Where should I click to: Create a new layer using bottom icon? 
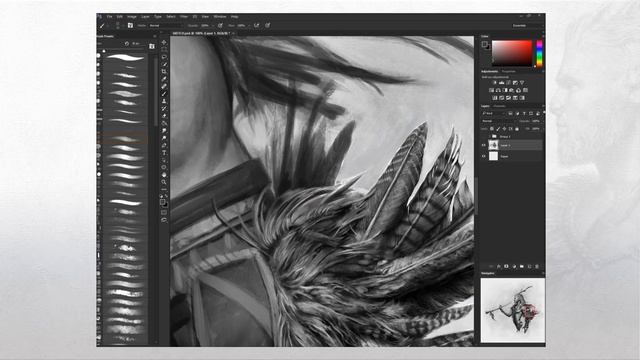pos(529,267)
